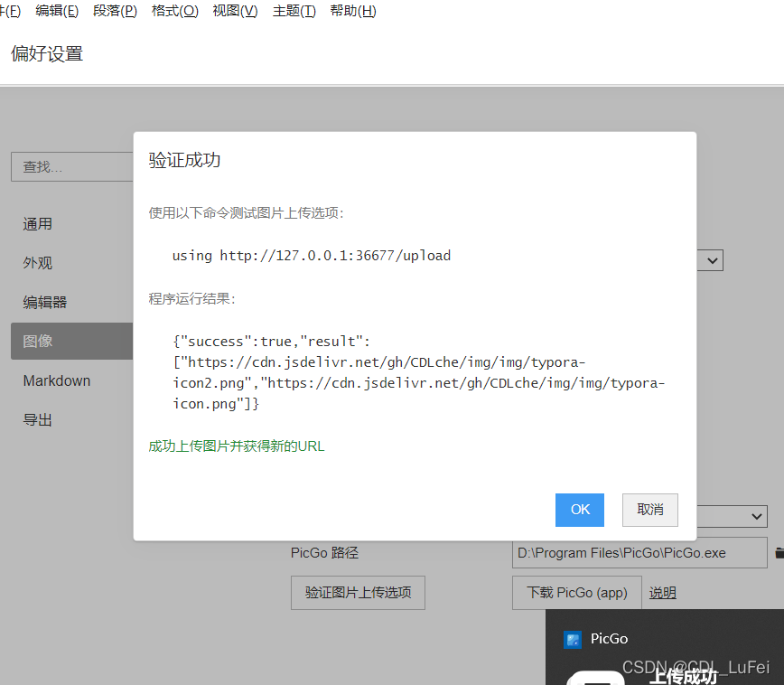Open the 视图(V) menu

[235, 11]
